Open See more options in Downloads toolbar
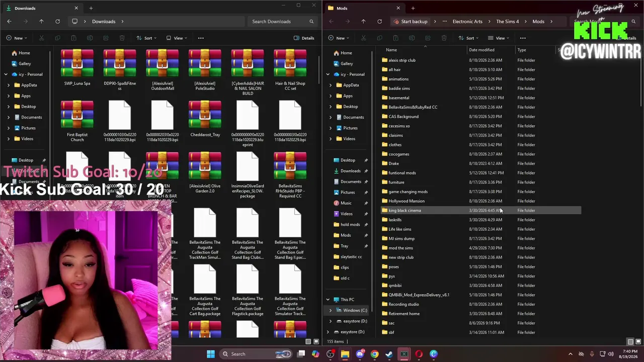This screenshot has height=362, width=644. click(201, 38)
